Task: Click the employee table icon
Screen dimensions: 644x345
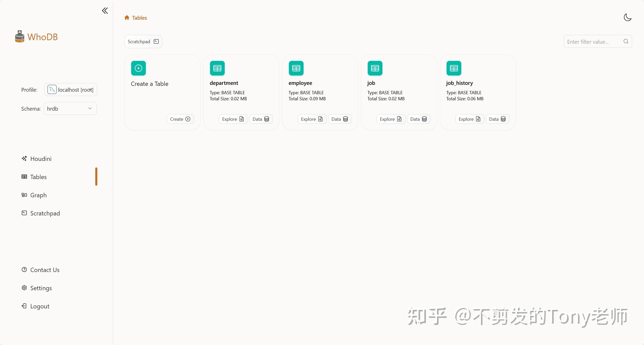Action: pos(296,68)
